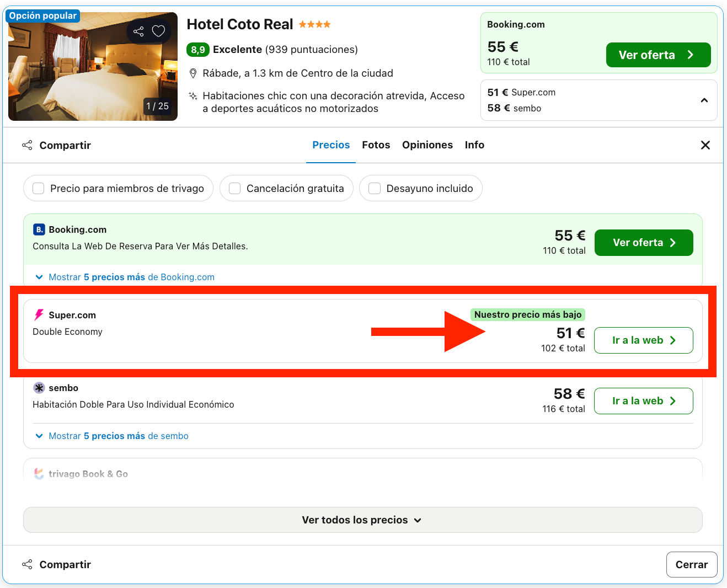Image resolution: width=727 pixels, height=588 pixels.
Task: Click Ver oferta in top Booking.com card
Action: [658, 55]
